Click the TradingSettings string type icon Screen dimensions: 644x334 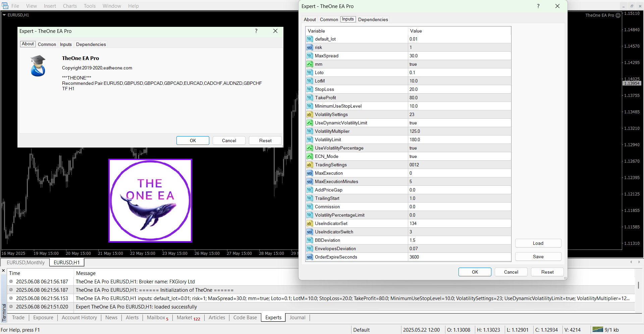(x=309, y=165)
